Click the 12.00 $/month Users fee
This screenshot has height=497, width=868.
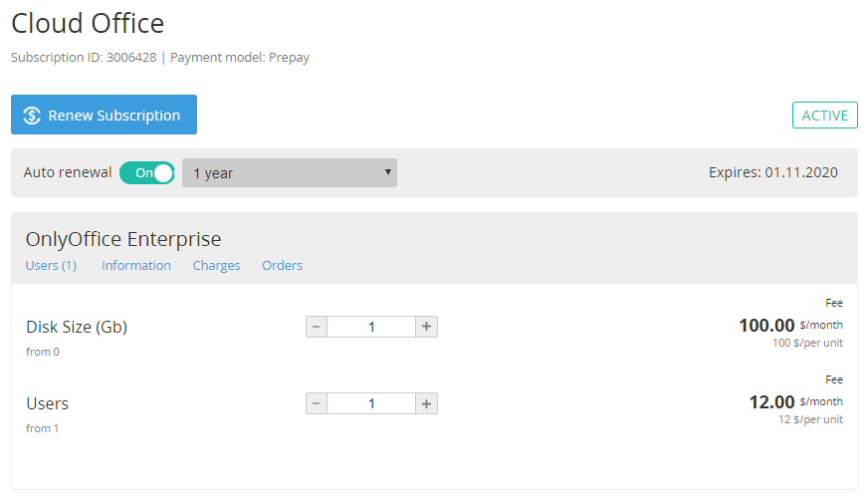[x=794, y=402]
